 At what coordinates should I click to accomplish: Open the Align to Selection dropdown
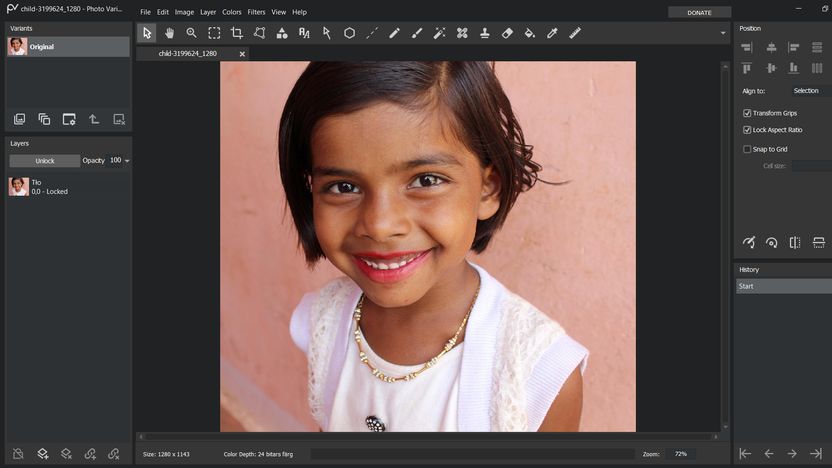click(811, 91)
